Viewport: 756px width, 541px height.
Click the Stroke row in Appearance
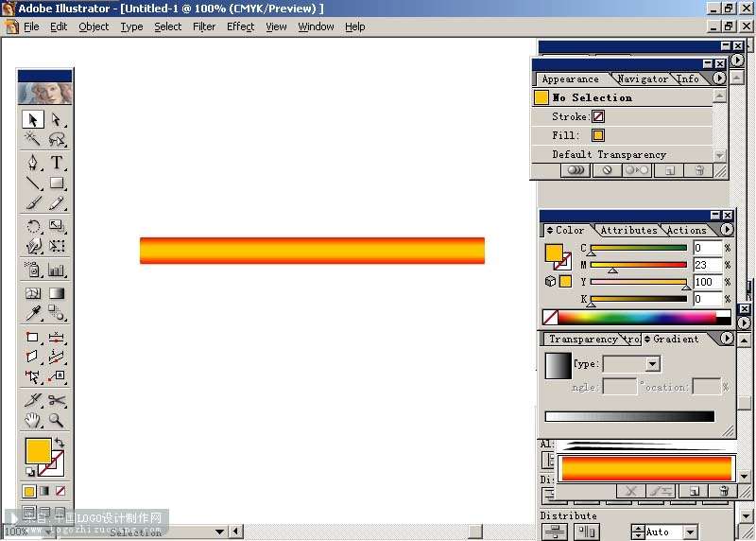[x=622, y=116]
